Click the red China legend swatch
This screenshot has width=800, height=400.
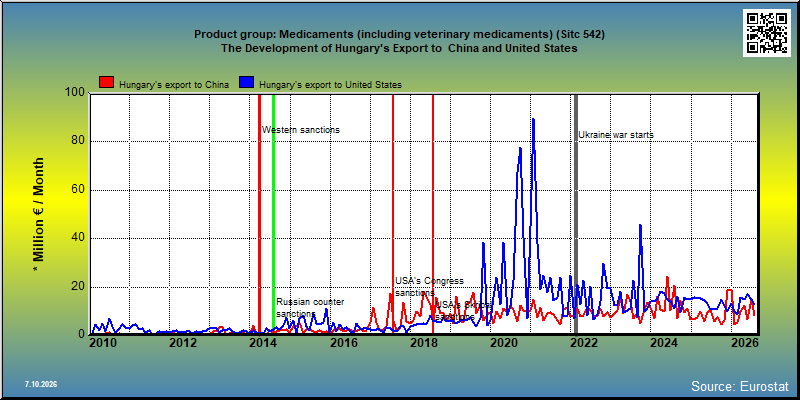(107, 83)
